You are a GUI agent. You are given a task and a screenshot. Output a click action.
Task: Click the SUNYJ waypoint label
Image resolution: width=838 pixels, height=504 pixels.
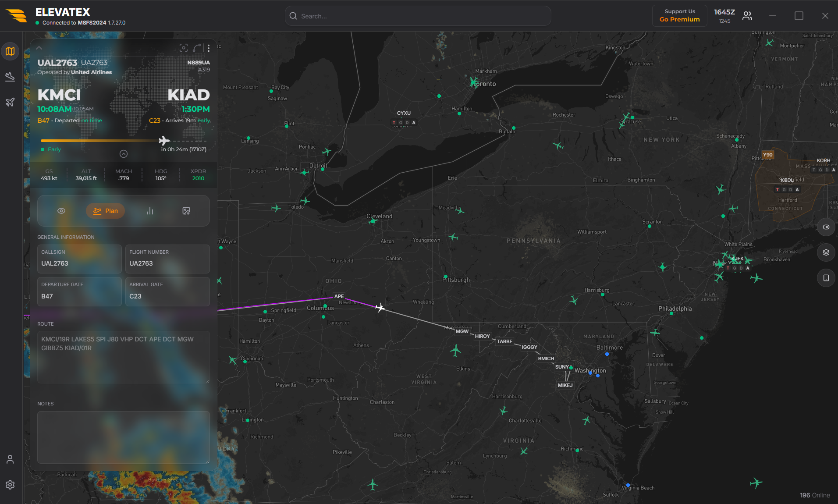tap(562, 367)
